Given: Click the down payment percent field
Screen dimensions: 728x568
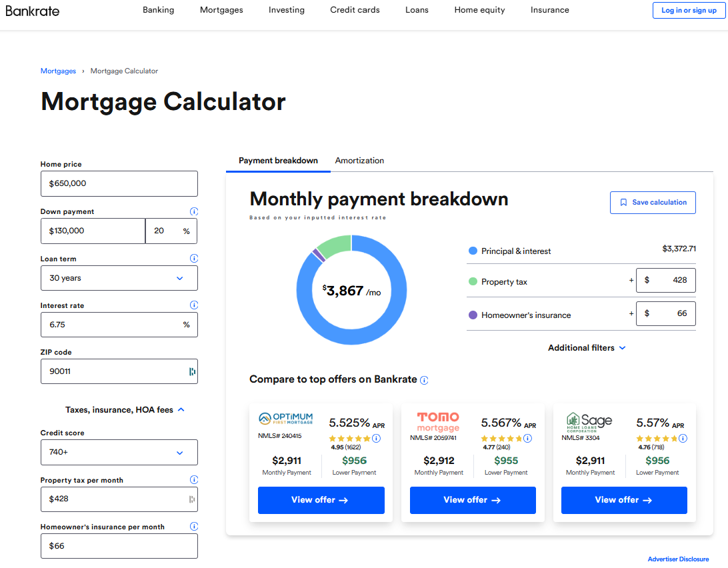Looking at the screenshot, I should (171, 231).
